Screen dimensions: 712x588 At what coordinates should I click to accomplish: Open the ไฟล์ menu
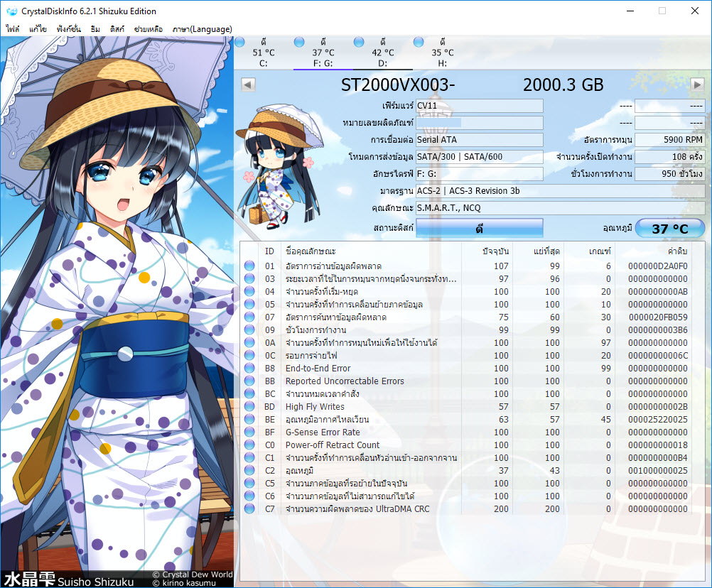point(13,29)
